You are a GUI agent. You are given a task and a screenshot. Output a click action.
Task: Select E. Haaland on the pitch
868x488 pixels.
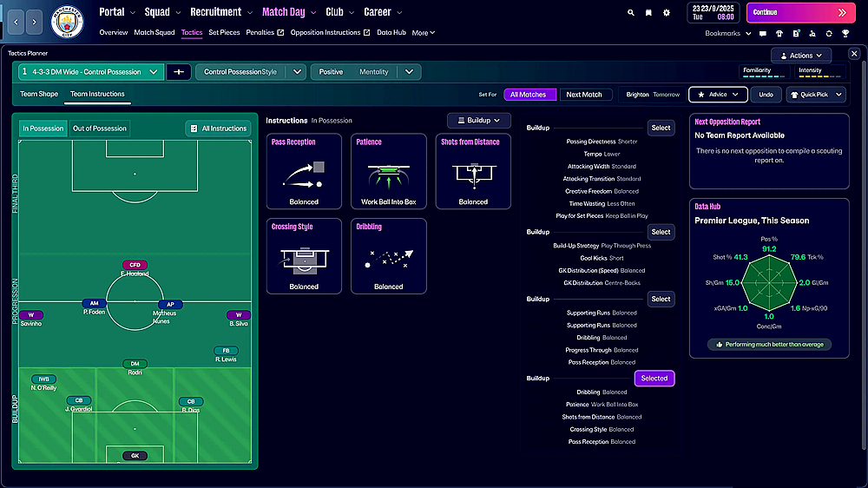point(135,269)
